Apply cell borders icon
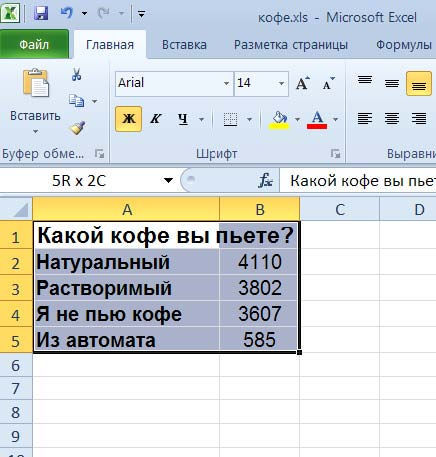The width and height of the screenshot is (436, 457). point(230,119)
